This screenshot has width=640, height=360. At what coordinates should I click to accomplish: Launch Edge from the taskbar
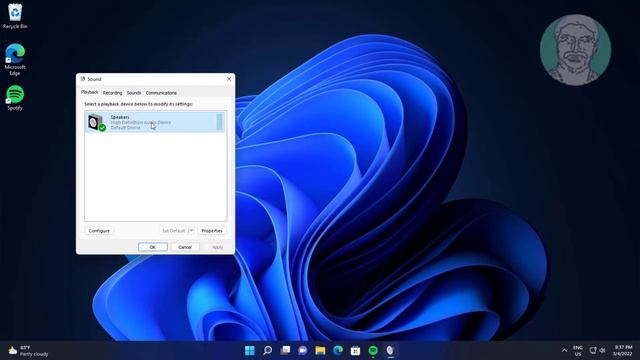click(x=338, y=350)
